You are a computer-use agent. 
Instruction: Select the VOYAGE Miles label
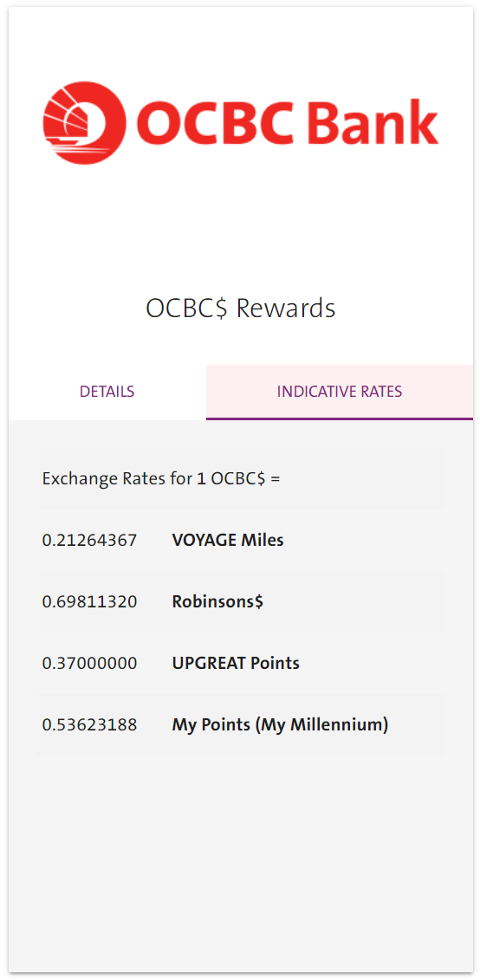(x=228, y=540)
